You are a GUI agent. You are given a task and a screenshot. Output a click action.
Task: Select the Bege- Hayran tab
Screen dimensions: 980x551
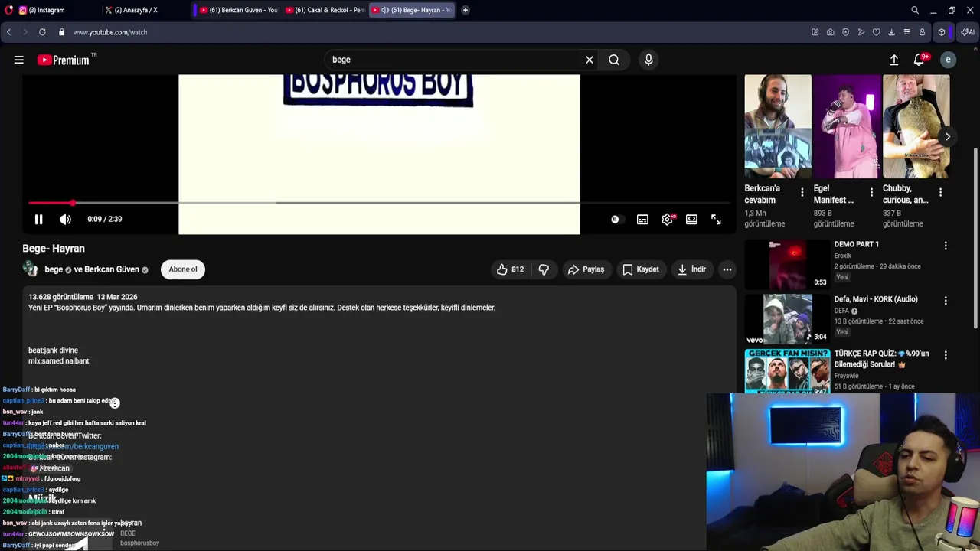point(412,10)
